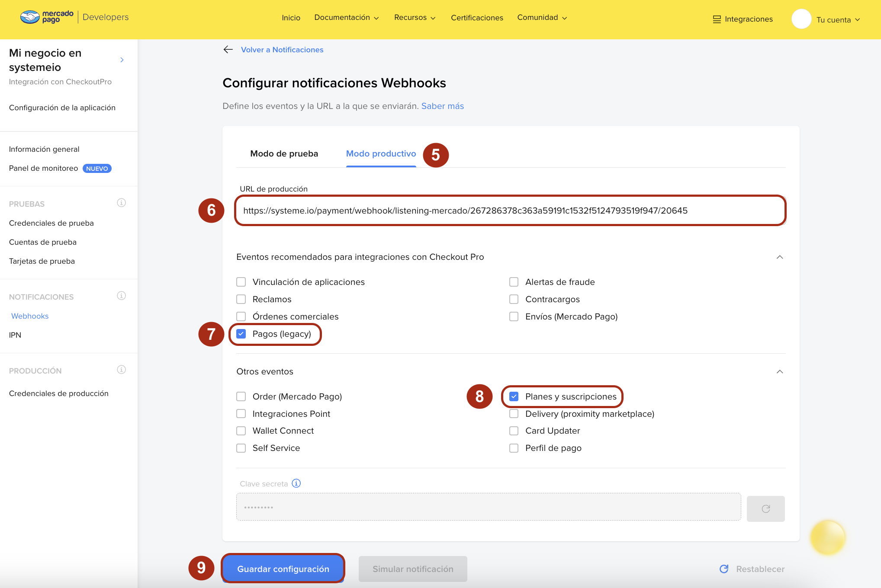
Task: Open Webhooks in the sidebar
Action: pyautogui.click(x=30, y=316)
